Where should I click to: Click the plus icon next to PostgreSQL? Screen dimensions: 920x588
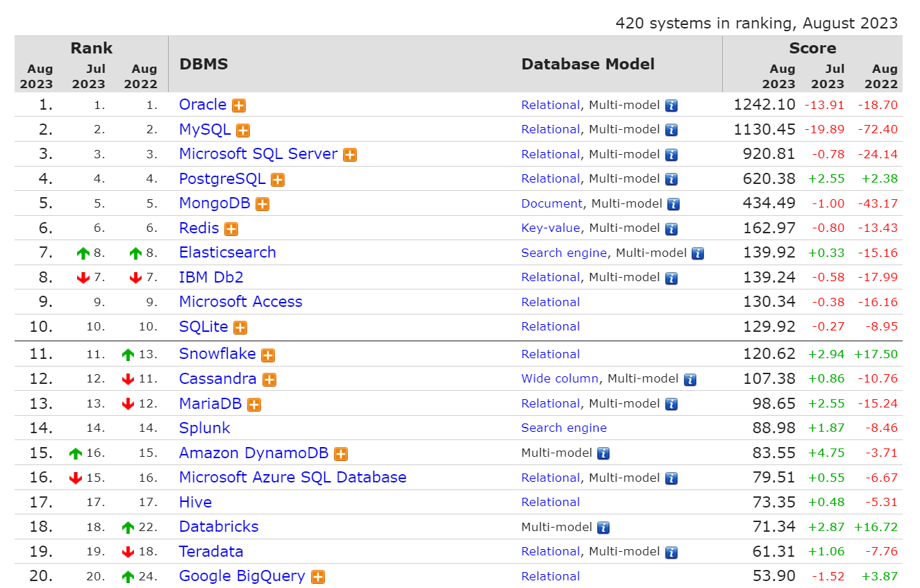(278, 180)
